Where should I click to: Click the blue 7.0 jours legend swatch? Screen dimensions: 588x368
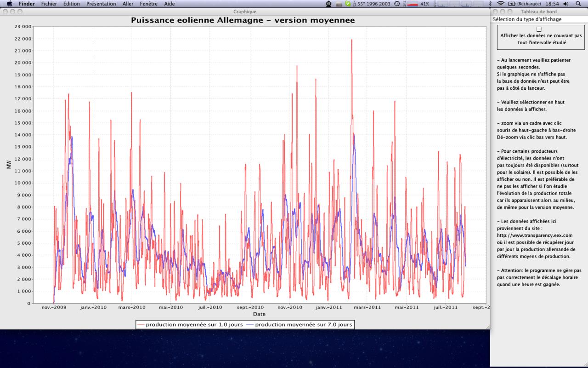click(x=250, y=325)
